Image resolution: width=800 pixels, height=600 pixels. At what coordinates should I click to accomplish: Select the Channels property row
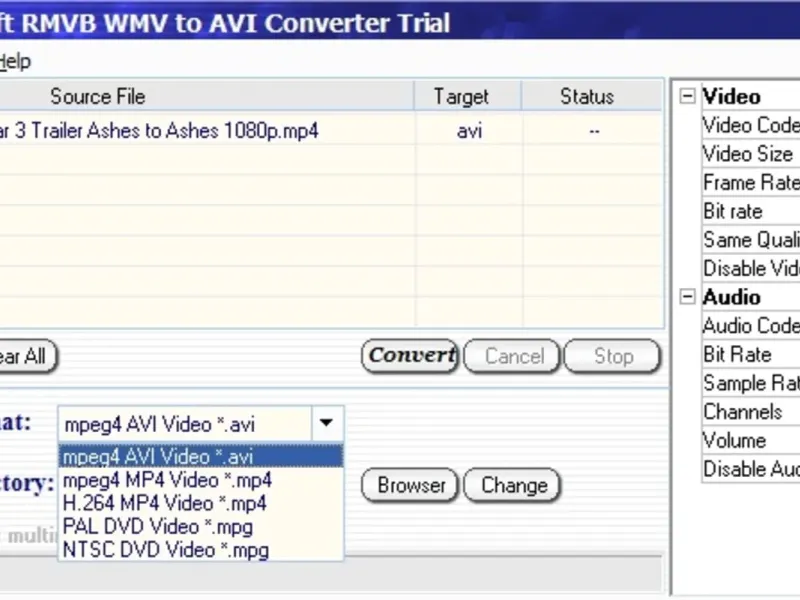tap(751, 412)
